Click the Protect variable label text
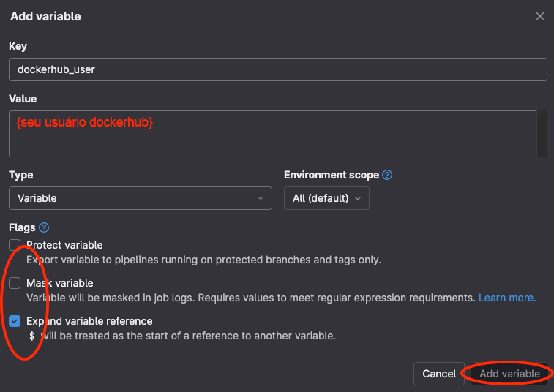 [64, 245]
